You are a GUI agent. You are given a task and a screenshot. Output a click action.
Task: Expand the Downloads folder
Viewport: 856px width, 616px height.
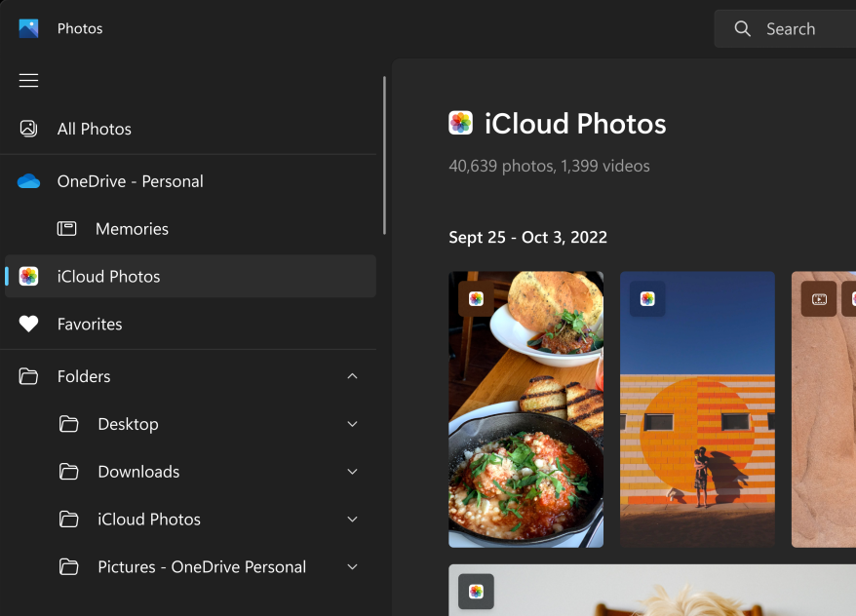click(352, 472)
